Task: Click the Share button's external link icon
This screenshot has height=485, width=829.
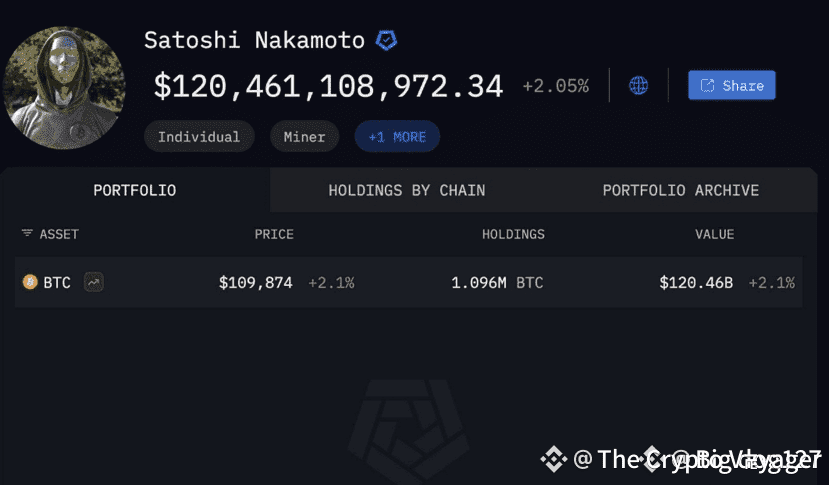Action: 707,85
